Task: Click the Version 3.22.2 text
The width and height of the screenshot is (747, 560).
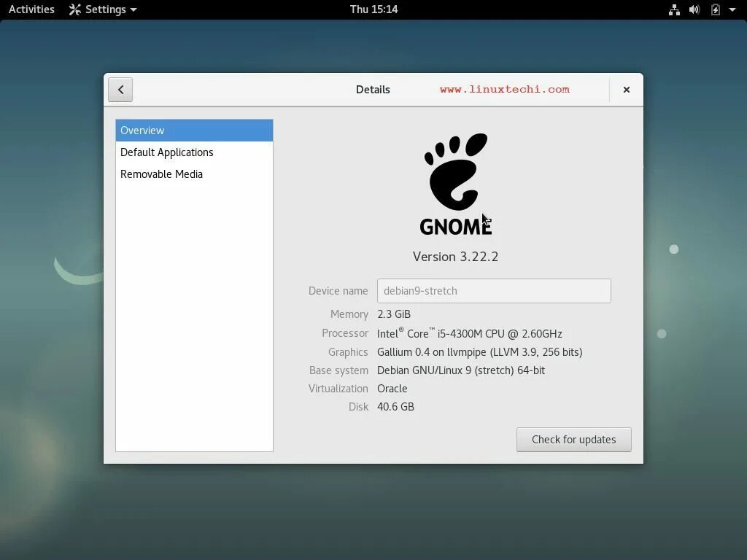Action: (455, 257)
